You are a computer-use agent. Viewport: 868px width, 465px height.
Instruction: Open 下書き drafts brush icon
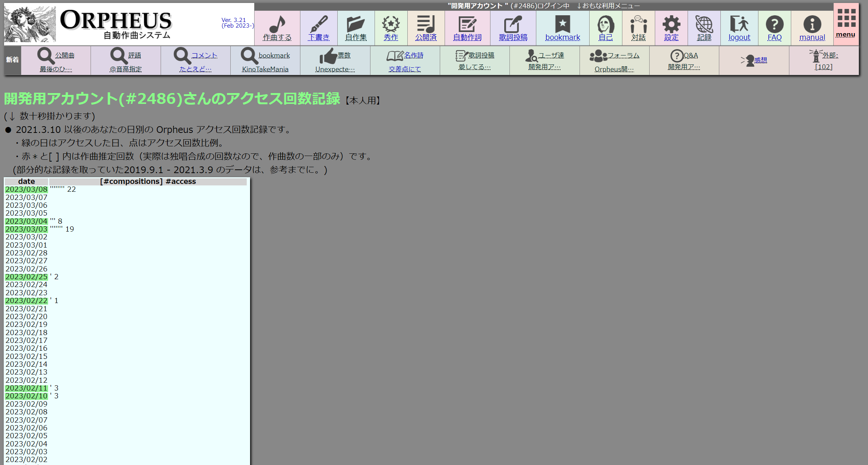point(319,25)
